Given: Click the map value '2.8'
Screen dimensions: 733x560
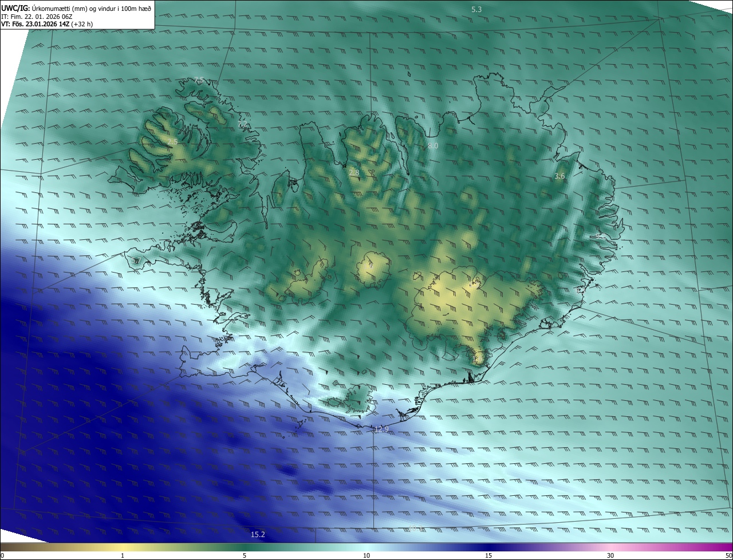Looking at the screenshot, I should (x=354, y=172).
